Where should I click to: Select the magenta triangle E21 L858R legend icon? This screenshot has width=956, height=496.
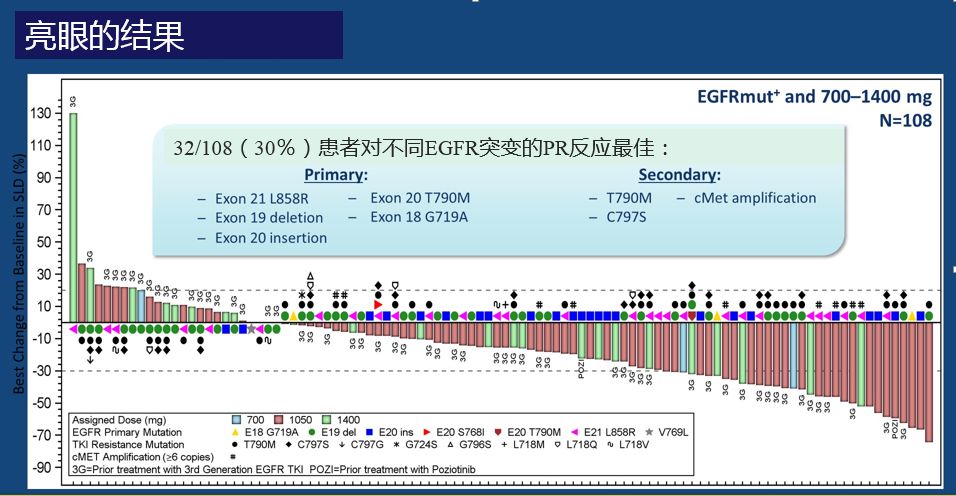coord(574,432)
